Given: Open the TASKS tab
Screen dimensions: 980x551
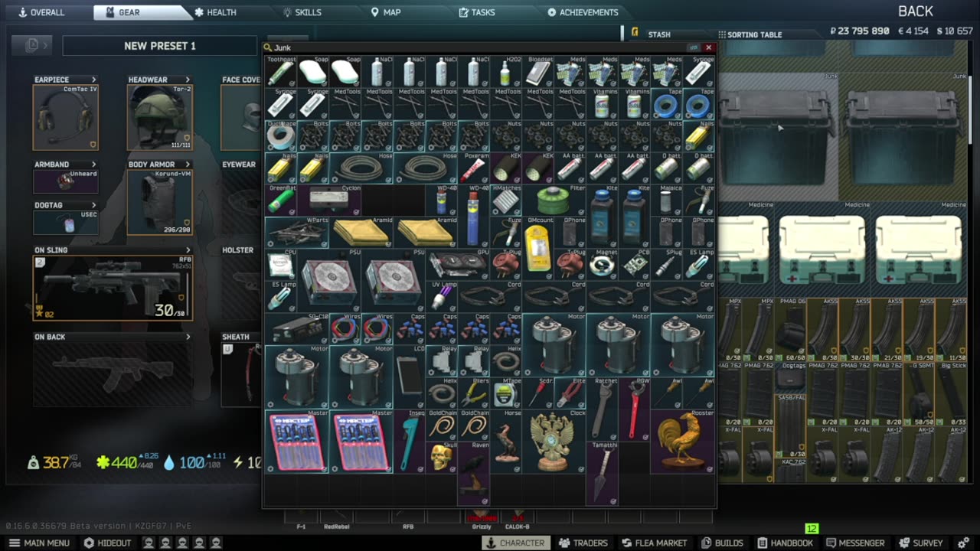Looking at the screenshot, I should pos(476,12).
